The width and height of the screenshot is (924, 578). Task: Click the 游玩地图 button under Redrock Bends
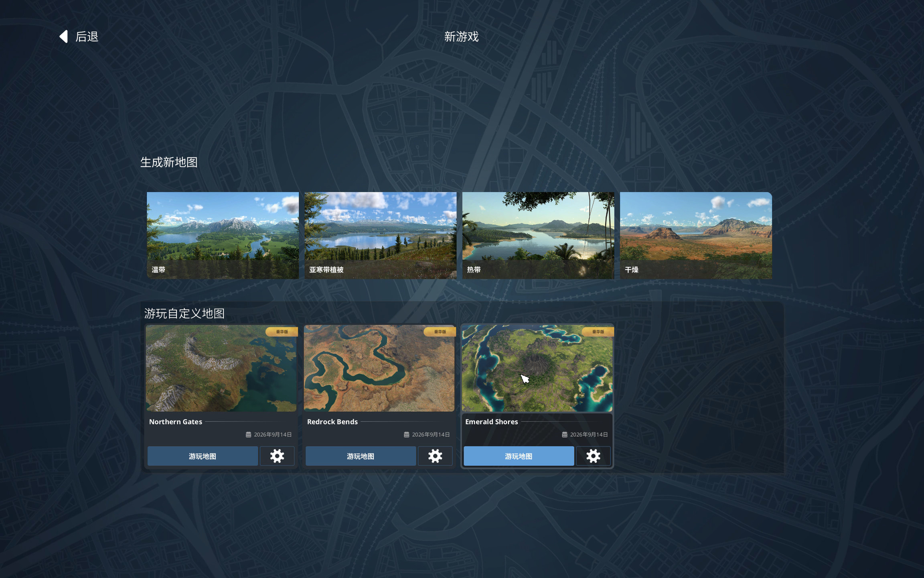361,456
